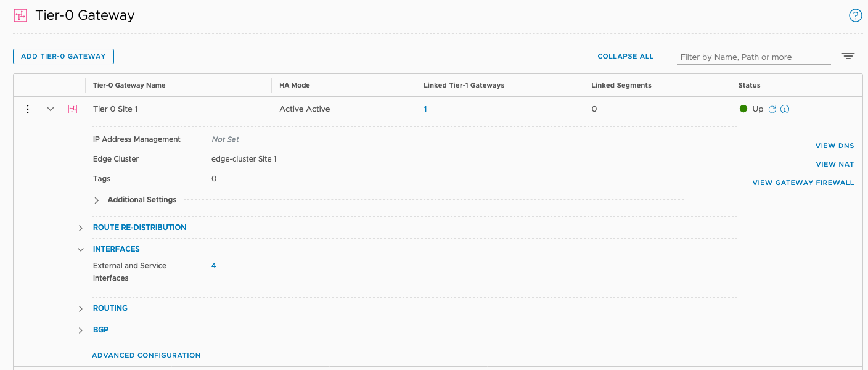Open View Gateway Firewall link
This screenshot has width=868, height=370.
pos(803,183)
